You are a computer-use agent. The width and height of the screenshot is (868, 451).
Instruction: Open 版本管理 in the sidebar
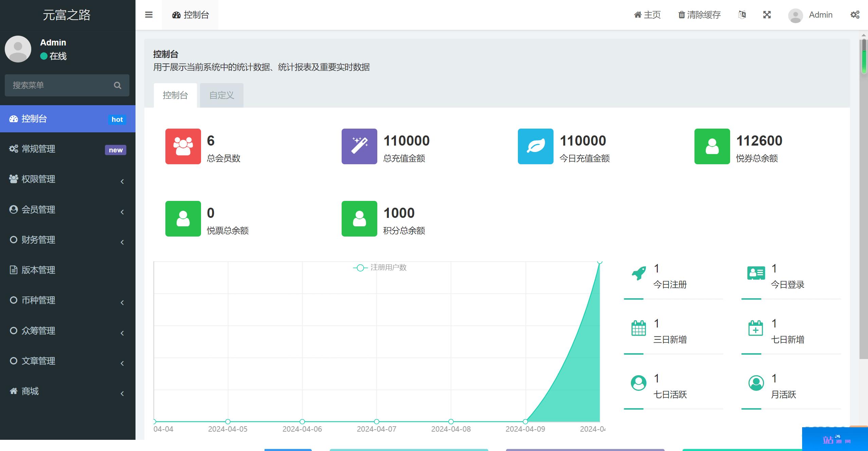click(68, 270)
